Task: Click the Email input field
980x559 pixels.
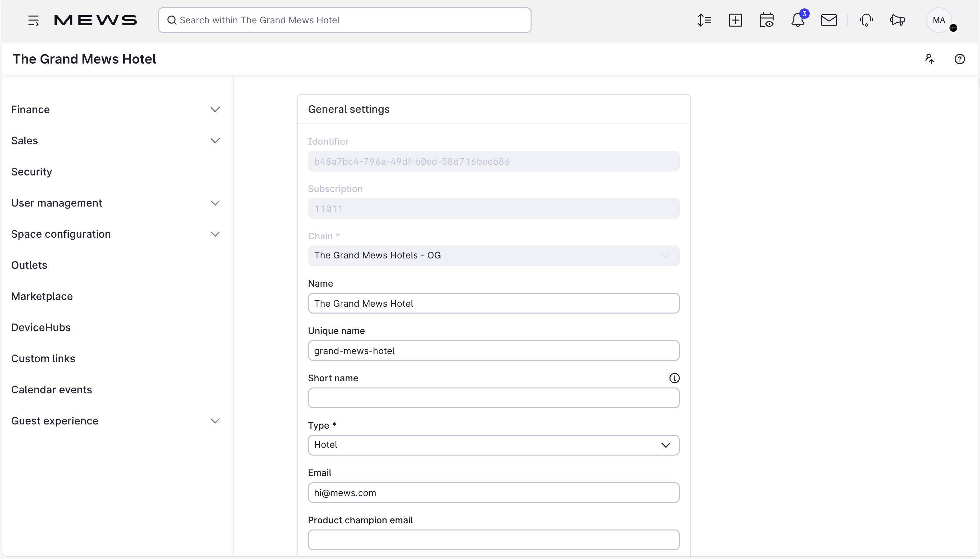Action: click(494, 493)
